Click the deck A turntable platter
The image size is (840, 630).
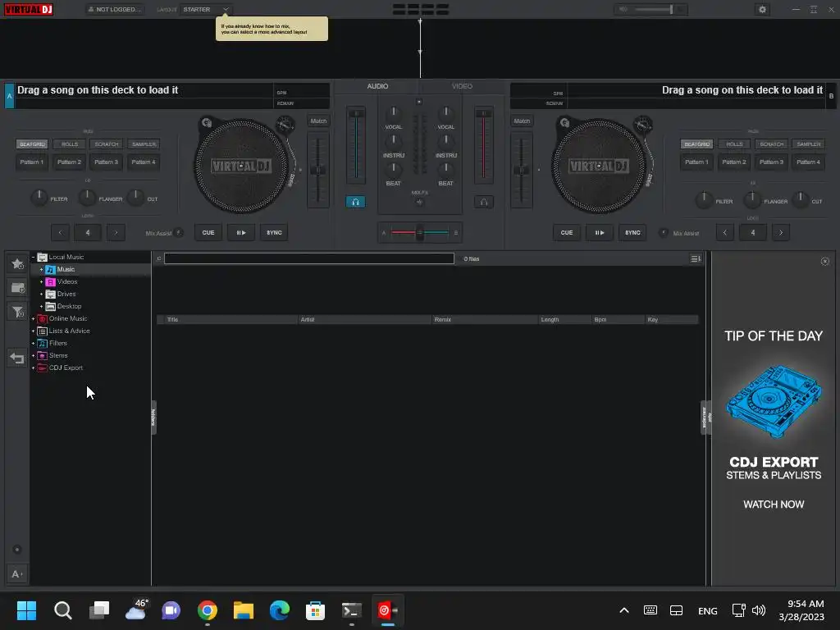click(x=241, y=166)
